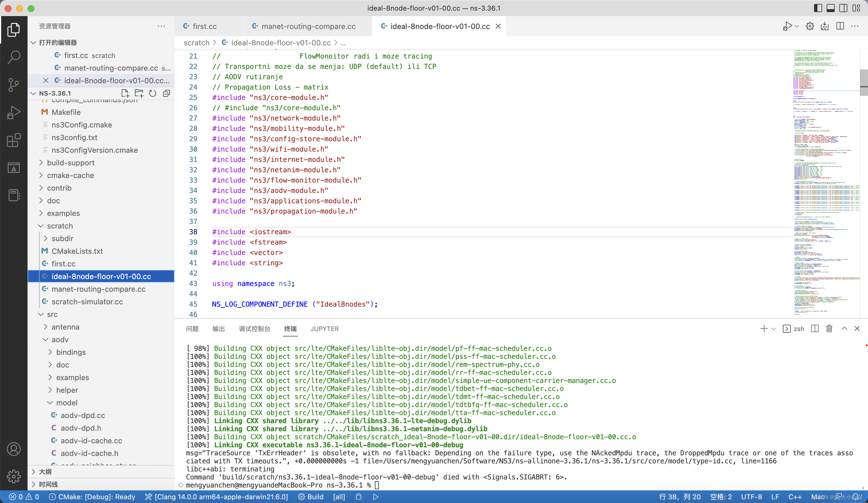Viewport: 868px width, 503px height.
Task: Collapse the scratch folder
Action: coord(60,226)
